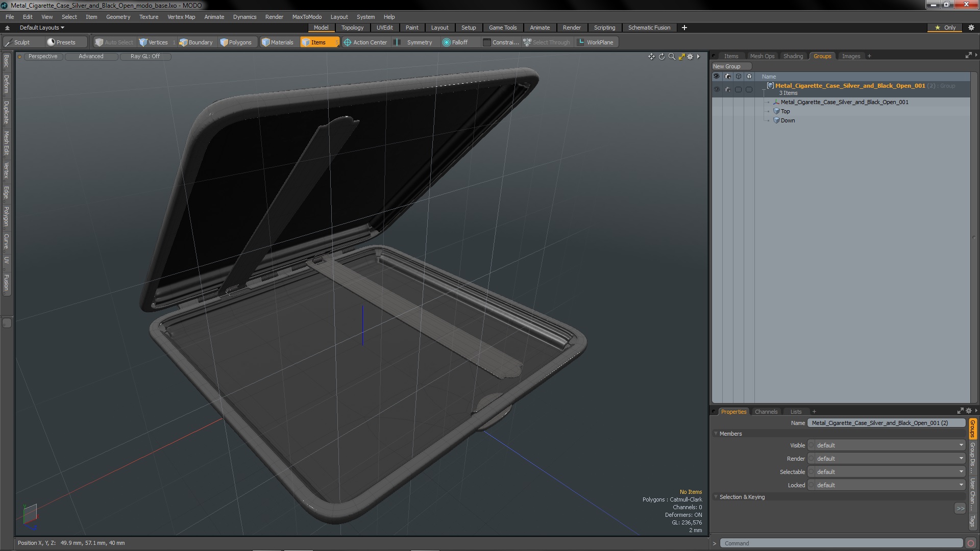Toggle the Only star button
980x551 pixels.
coord(945,28)
